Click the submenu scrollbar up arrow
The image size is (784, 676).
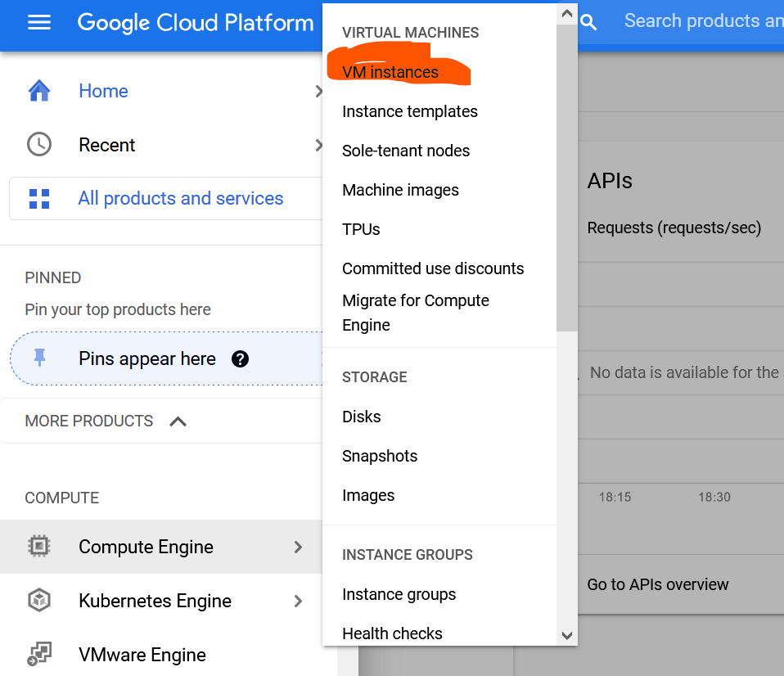point(566,13)
